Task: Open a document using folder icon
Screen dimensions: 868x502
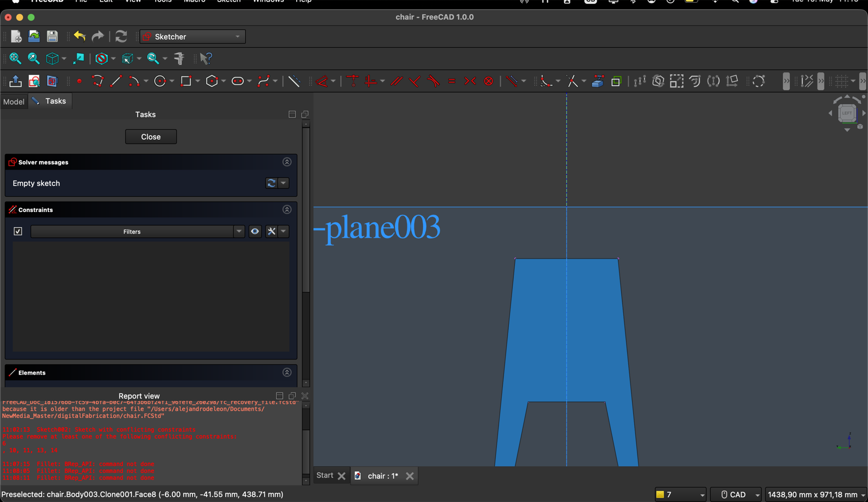Action: 34,36
